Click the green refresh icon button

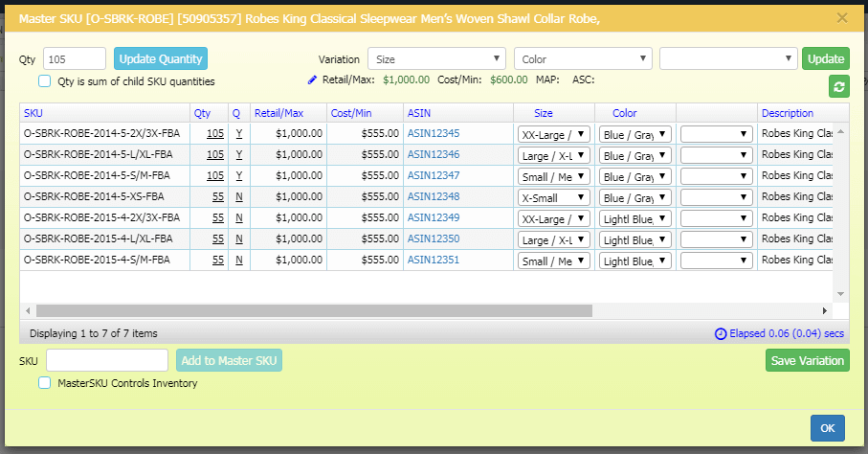point(838,87)
